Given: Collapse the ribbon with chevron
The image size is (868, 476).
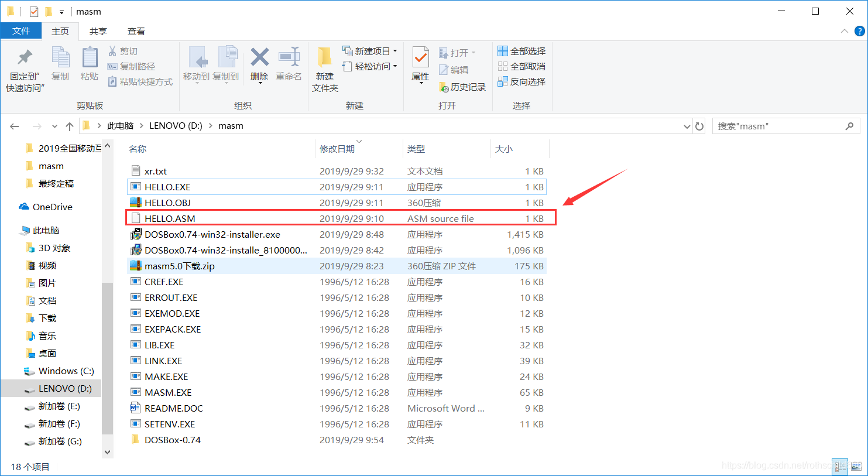Looking at the screenshot, I should coord(844,31).
